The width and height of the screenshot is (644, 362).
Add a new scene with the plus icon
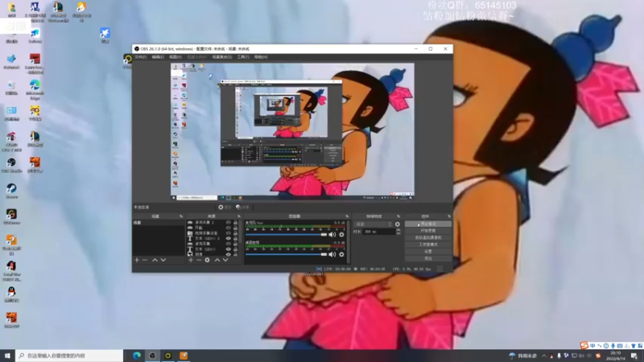[x=137, y=260]
